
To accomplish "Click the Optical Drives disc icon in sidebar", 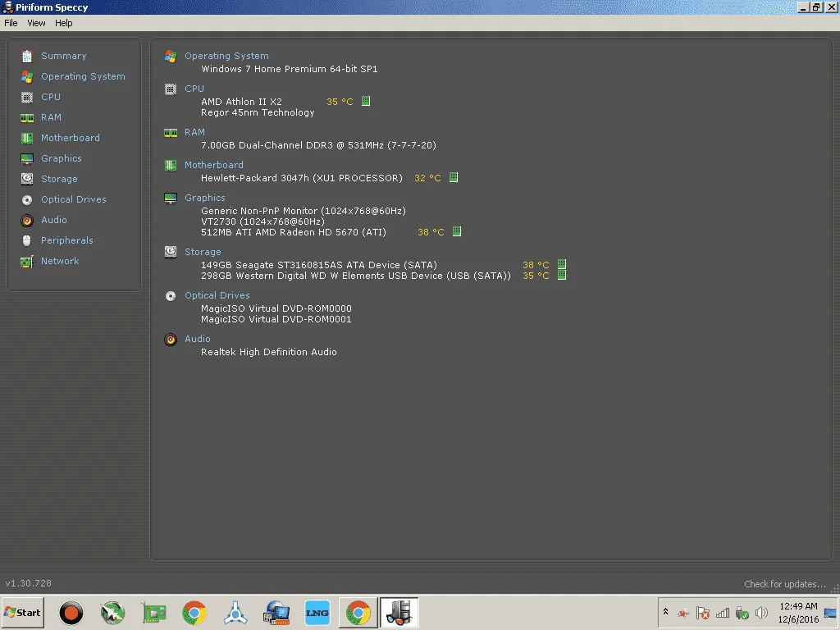I will point(27,200).
